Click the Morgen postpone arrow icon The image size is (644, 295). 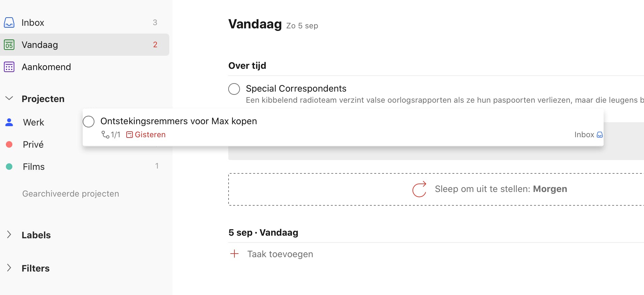[419, 189]
